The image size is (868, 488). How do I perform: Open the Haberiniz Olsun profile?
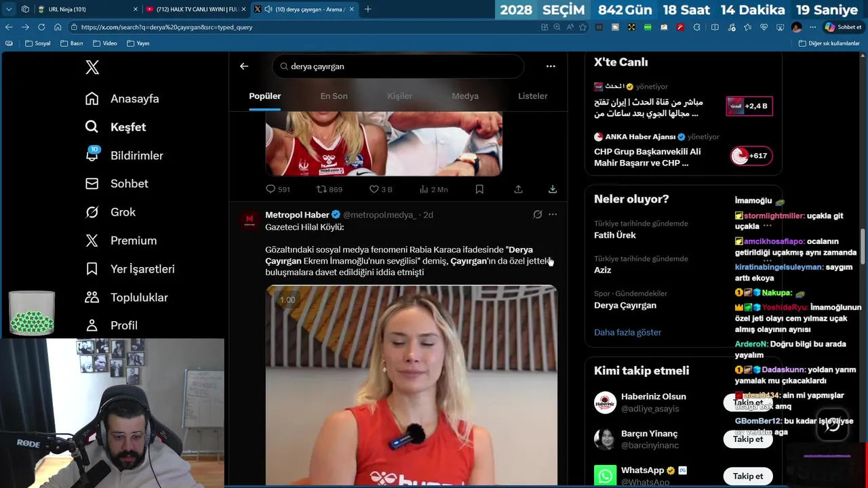tap(654, 396)
